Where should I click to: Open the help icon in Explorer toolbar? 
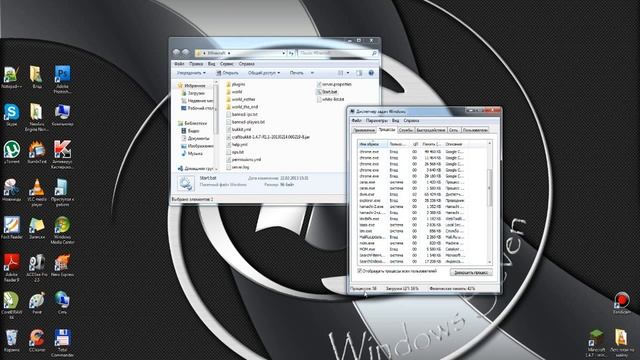pos(371,73)
